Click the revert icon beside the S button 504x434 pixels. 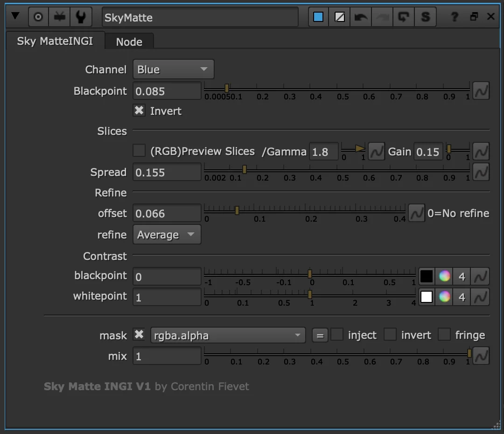403,17
